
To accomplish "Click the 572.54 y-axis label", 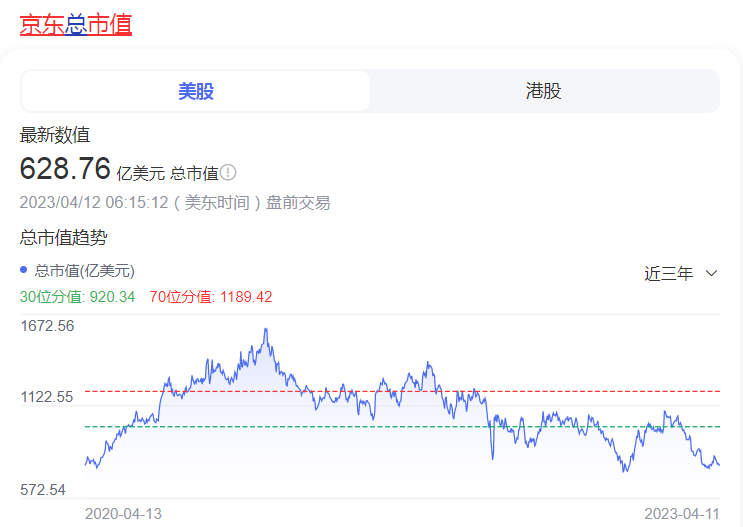I will click(43, 490).
